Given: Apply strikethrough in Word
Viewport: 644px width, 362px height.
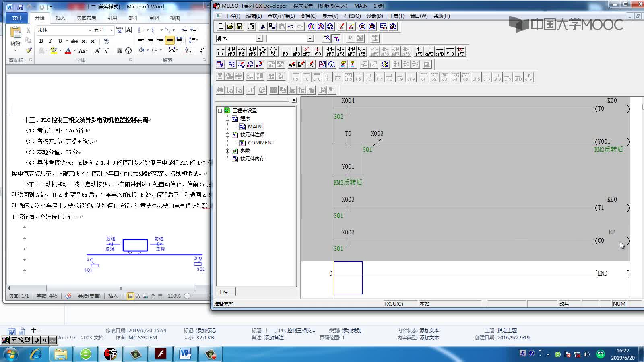Looking at the screenshot, I should tap(74, 41).
